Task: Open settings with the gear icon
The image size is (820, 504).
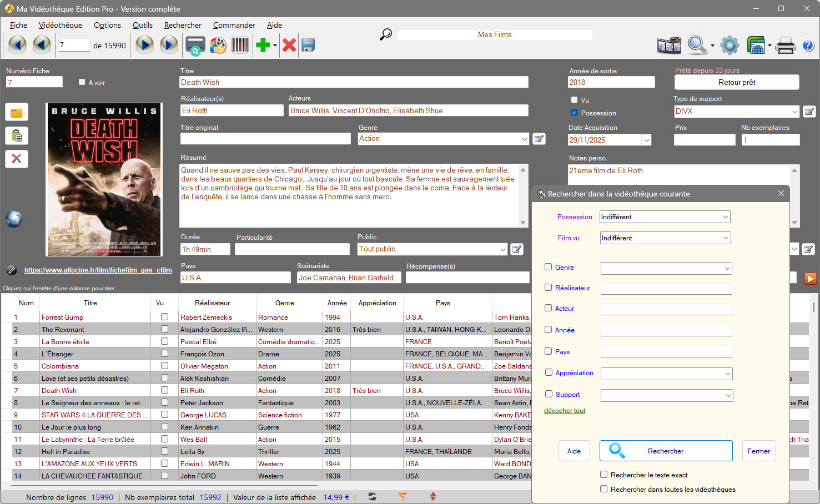Action: (730, 45)
